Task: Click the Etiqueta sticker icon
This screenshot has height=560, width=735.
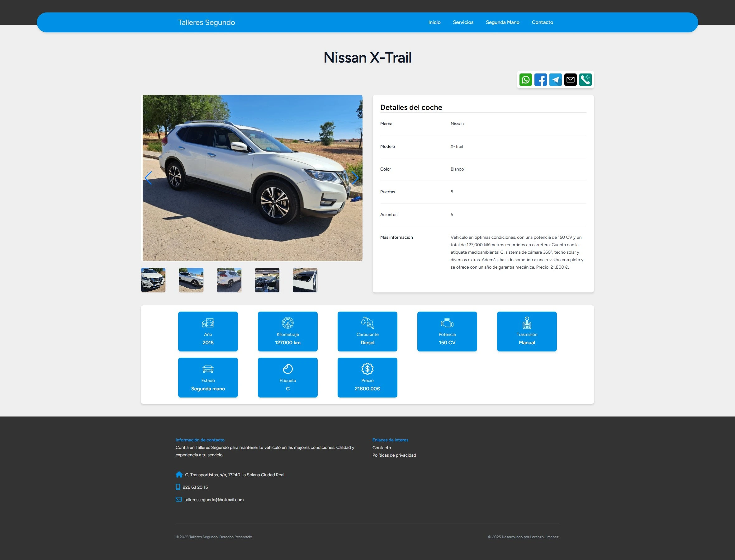Action: (288, 369)
